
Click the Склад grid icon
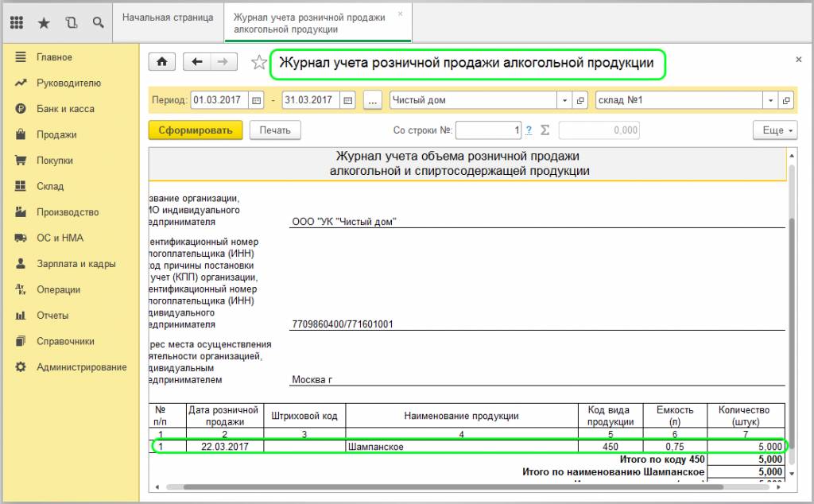click(x=21, y=186)
